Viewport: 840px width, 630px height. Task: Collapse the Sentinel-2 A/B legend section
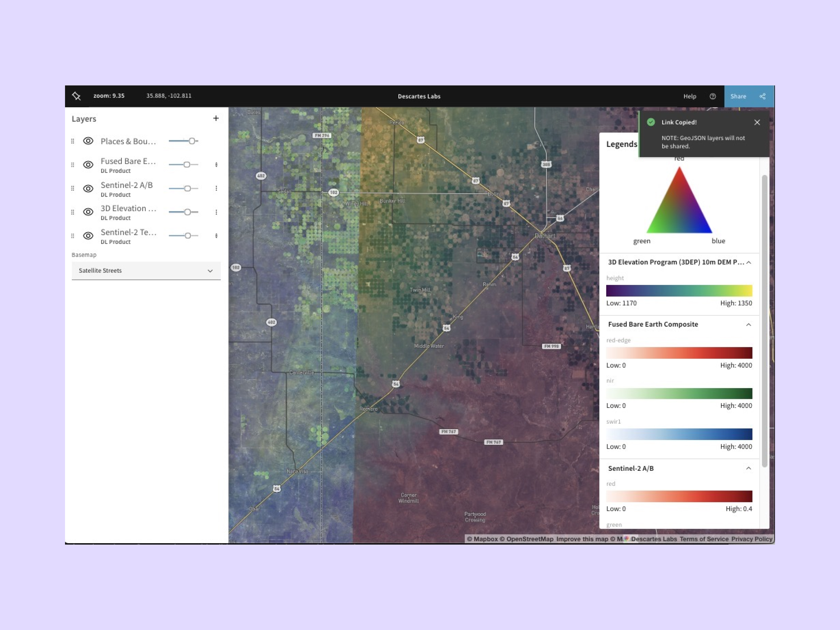749,468
